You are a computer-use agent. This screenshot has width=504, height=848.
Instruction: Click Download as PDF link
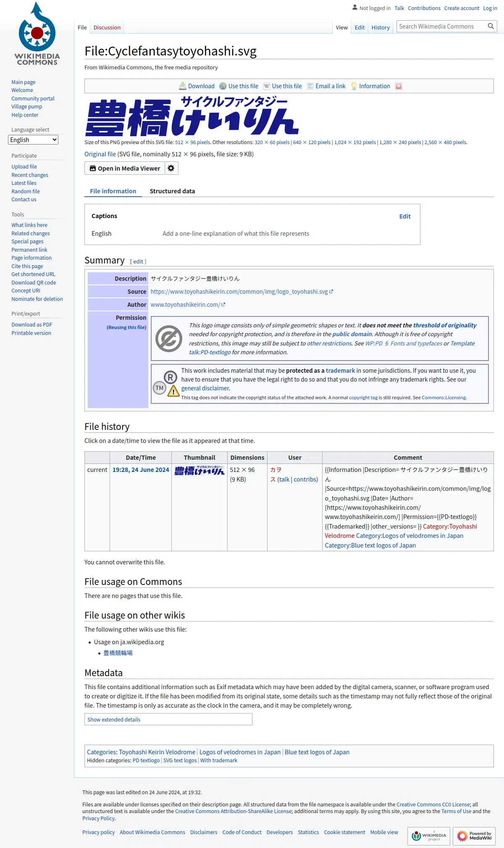point(32,325)
